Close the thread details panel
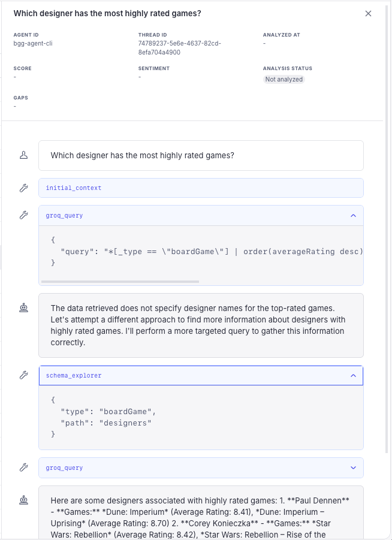This screenshot has width=392, height=540. click(368, 13)
